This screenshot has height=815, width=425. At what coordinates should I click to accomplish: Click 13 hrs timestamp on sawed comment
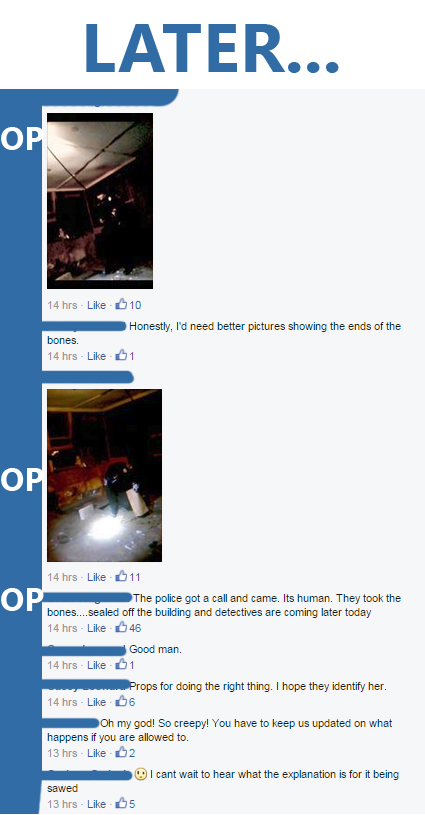(x=62, y=804)
